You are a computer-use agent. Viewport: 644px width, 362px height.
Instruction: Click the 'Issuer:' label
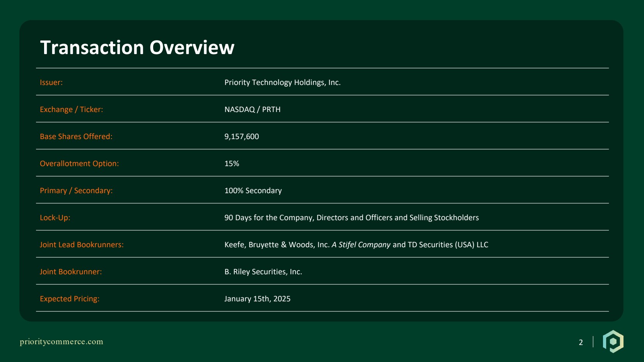click(51, 82)
